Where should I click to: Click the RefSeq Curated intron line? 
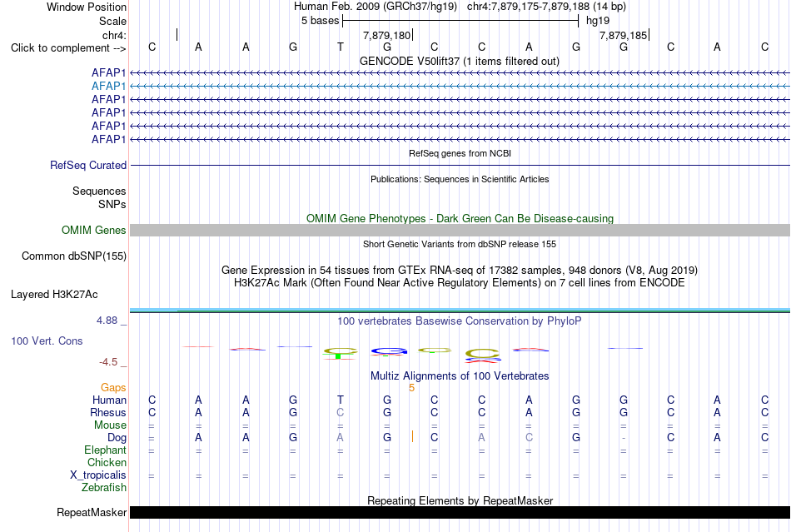[460, 166]
